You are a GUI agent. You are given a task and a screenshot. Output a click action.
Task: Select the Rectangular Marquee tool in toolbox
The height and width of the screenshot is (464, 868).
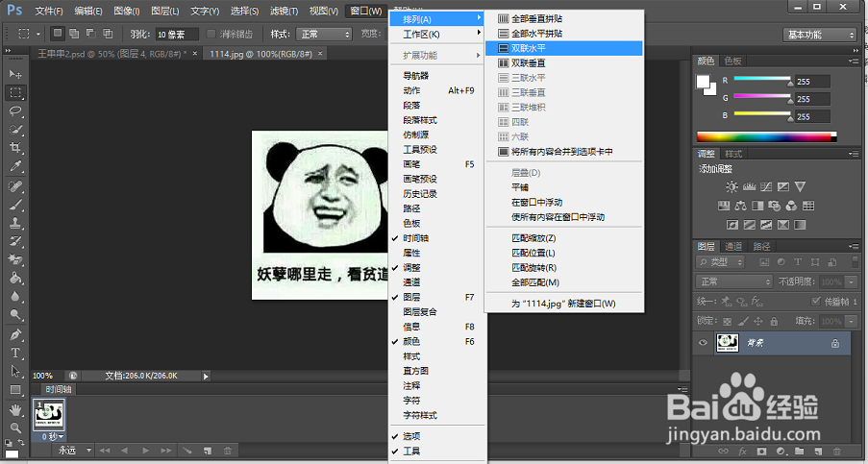click(x=15, y=92)
